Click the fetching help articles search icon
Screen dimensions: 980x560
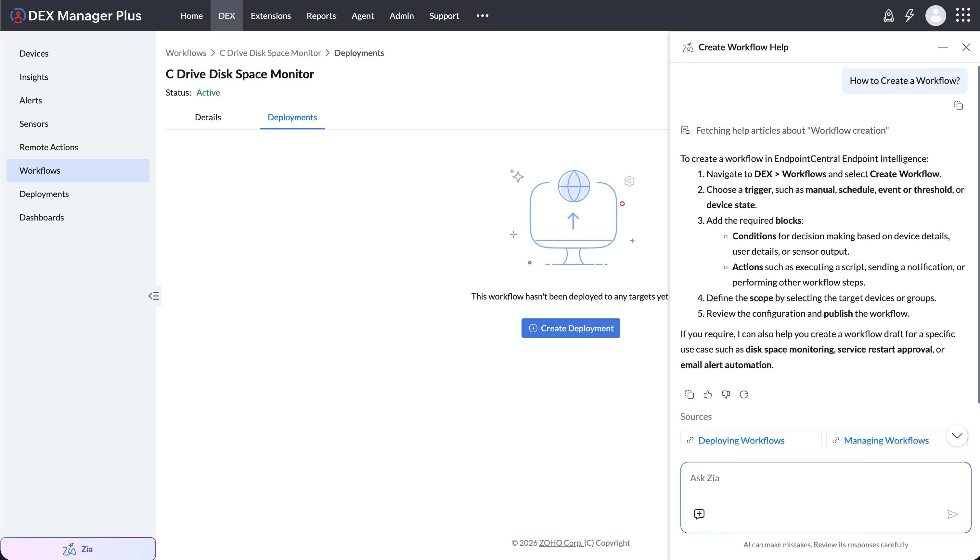[685, 130]
